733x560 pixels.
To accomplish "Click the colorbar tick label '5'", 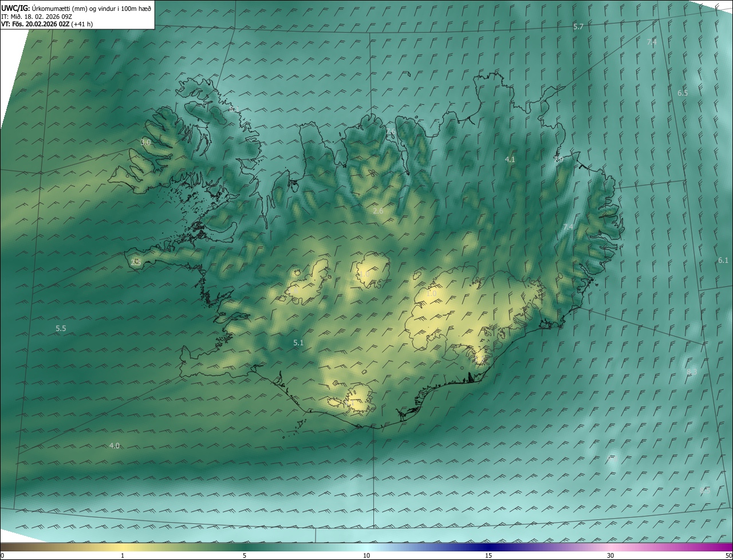I will click(245, 556).
